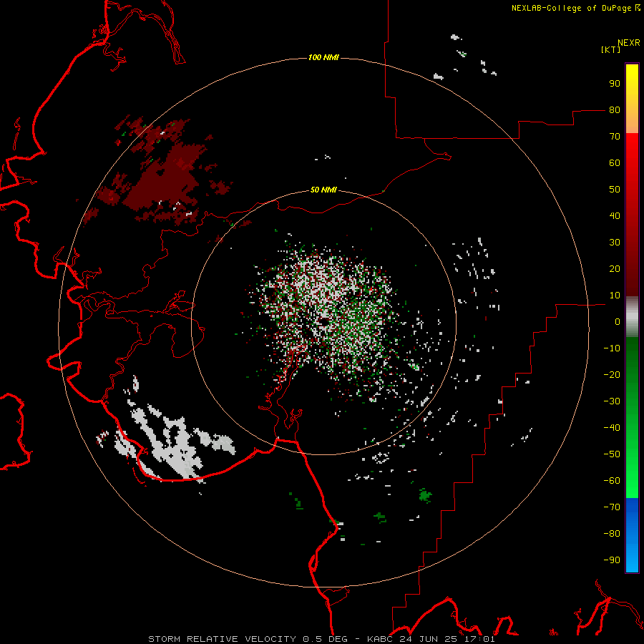This screenshot has width=644, height=644.
Task: Click the 60 value on the velocity scale
Action: [615, 163]
